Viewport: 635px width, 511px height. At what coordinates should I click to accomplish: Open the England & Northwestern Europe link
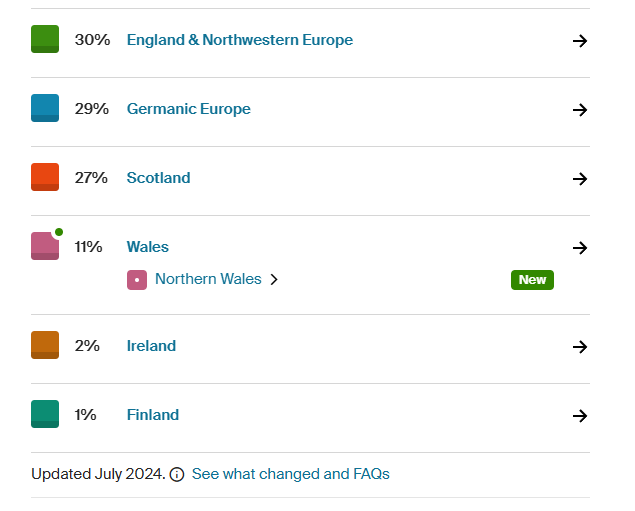pyautogui.click(x=239, y=40)
